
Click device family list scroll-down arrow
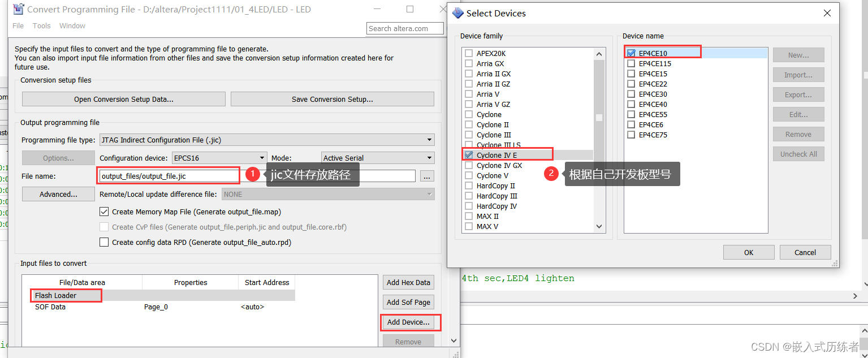[x=599, y=226]
